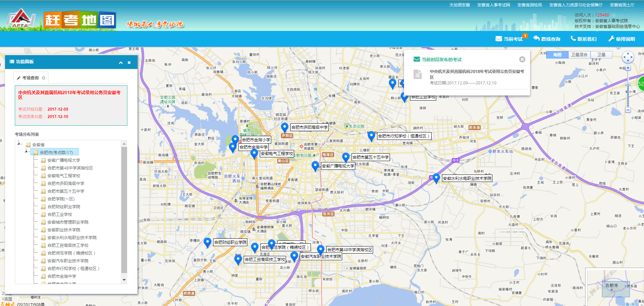Click the map pin for 合肥市庐阳高级中学
This screenshot has width=644, height=306.
coord(285,127)
